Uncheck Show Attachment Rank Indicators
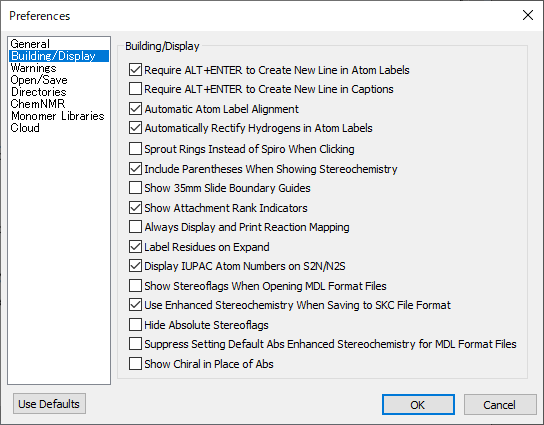Screen dimensions: 544x425 (135, 208)
